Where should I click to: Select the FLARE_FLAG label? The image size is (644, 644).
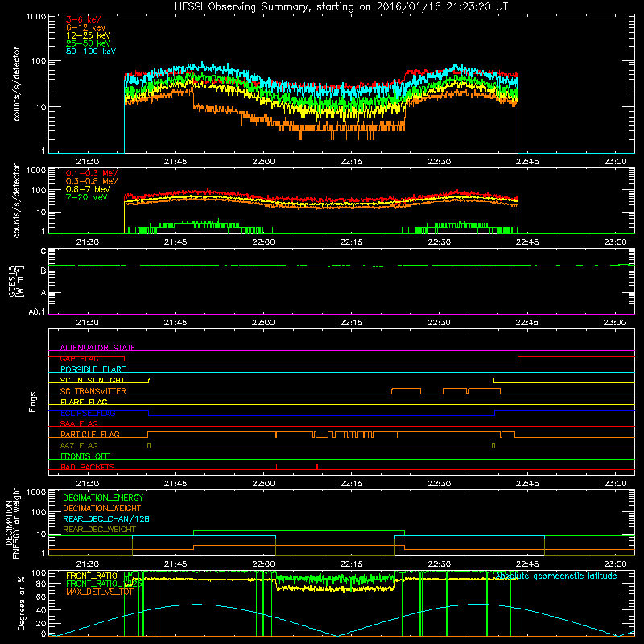[x=84, y=402]
